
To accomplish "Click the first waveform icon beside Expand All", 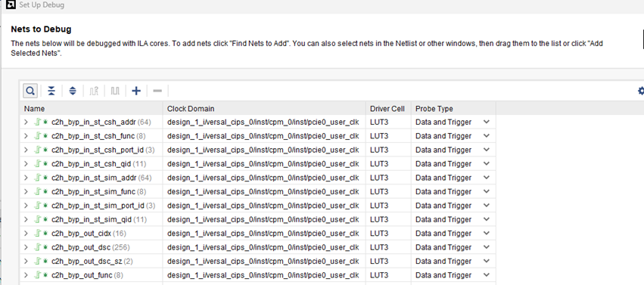I will pyautogui.click(x=94, y=91).
